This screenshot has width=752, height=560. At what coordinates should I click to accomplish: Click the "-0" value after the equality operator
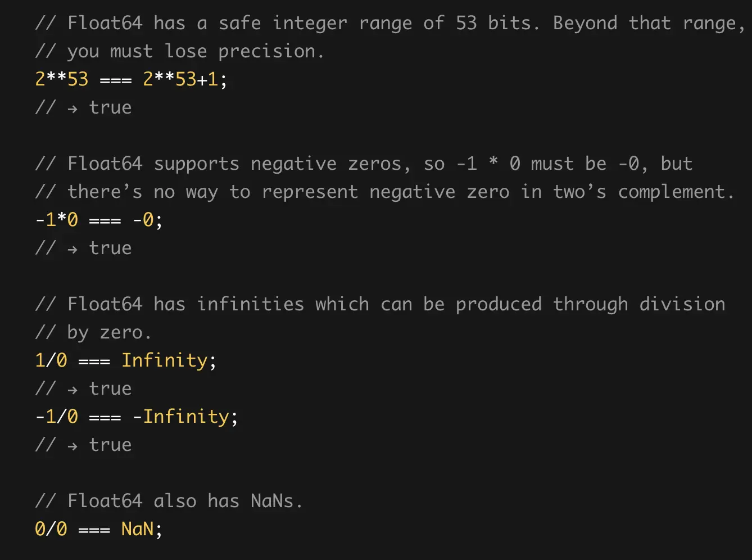[143, 220]
